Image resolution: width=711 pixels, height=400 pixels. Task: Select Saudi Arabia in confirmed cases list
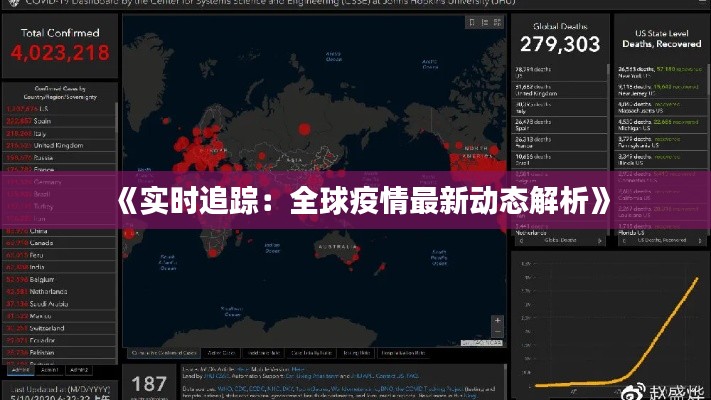click(x=59, y=304)
